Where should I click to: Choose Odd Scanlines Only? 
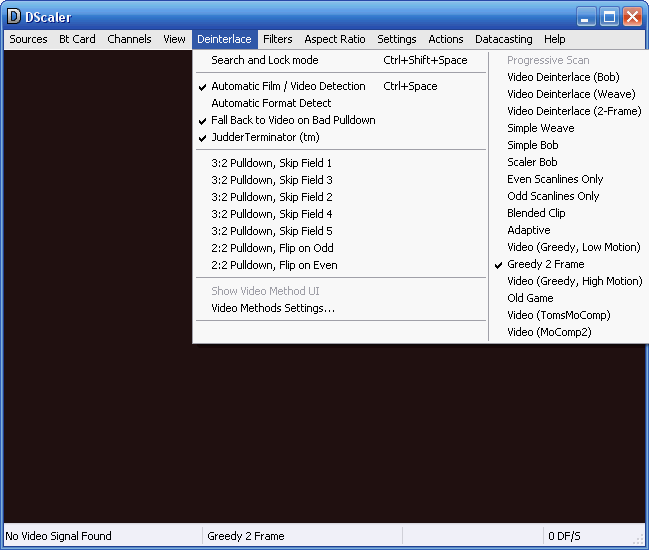[569, 196]
